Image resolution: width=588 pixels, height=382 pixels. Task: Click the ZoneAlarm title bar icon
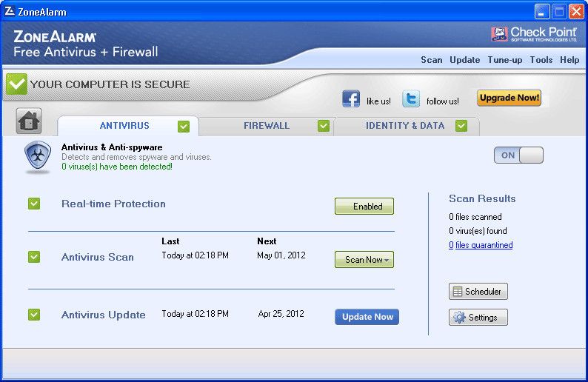click(x=10, y=11)
